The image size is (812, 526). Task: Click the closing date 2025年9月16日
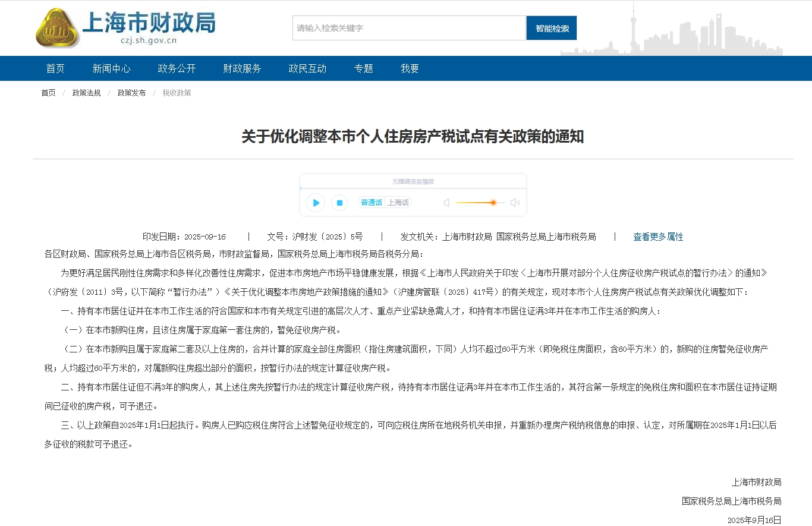pos(754,520)
